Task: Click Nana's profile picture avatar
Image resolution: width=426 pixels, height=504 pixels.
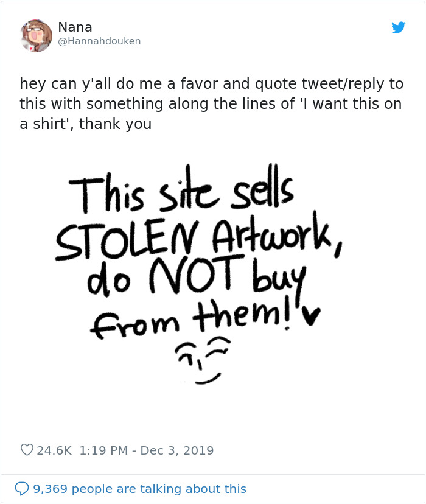Action: click(x=36, y=35)
